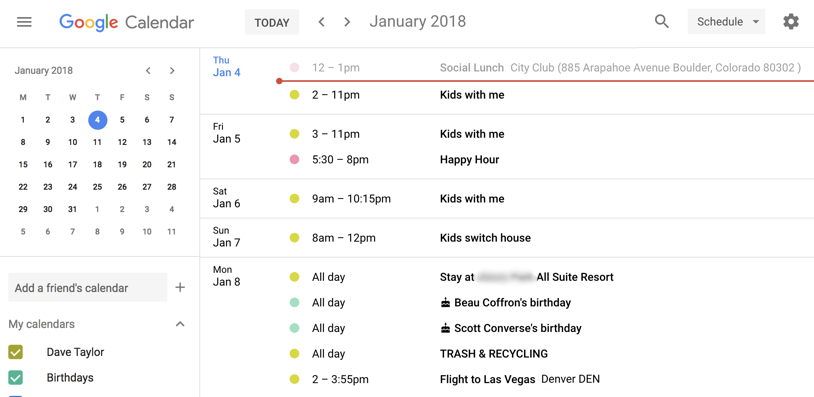Go to next period with header arrow

pos(347,22)
